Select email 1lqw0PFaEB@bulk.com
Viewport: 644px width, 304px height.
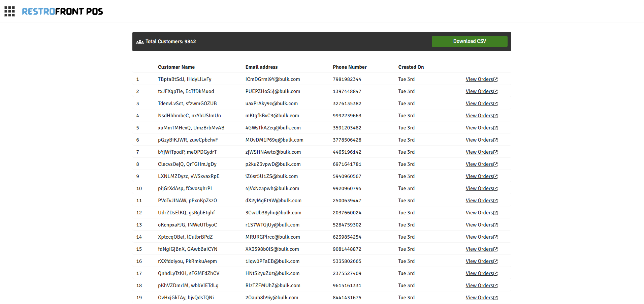[x=272, y=261]
